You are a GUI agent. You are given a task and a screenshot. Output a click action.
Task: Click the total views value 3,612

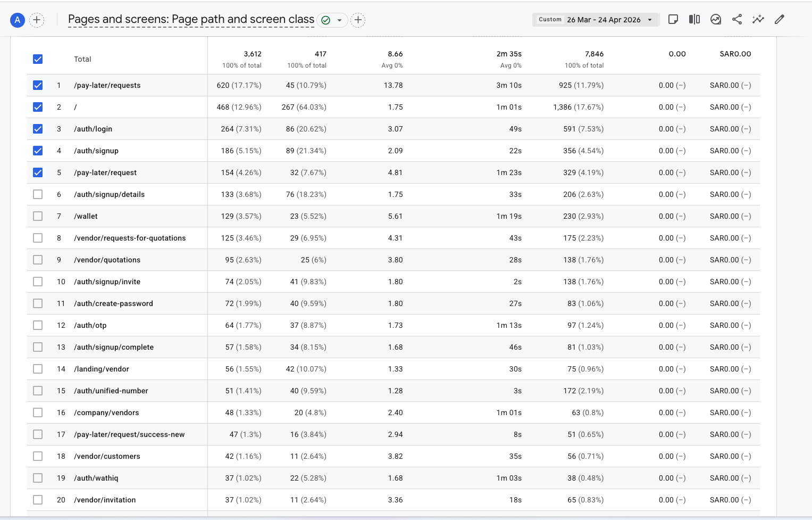click(253, 54)
